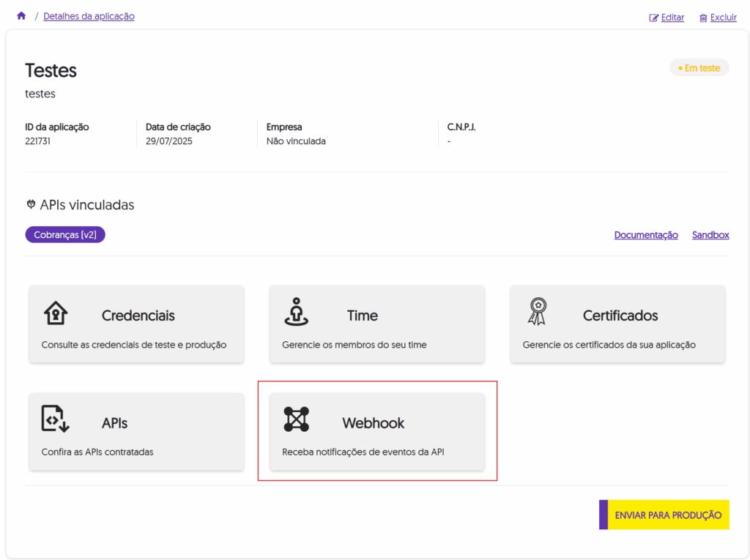Click the Credenciais house-lock icon
The image size is (750, 560).
pyautogui.click(x=55, y=312)
